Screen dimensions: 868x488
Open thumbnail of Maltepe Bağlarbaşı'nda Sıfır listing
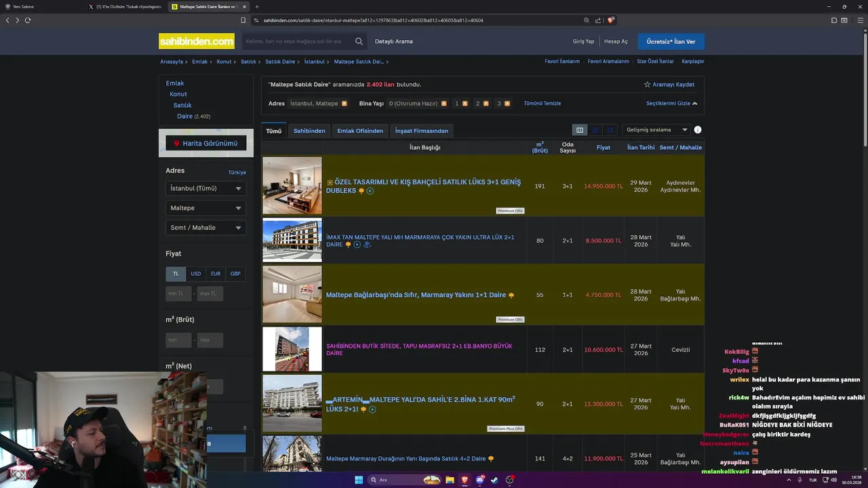(x=292, y=294)
